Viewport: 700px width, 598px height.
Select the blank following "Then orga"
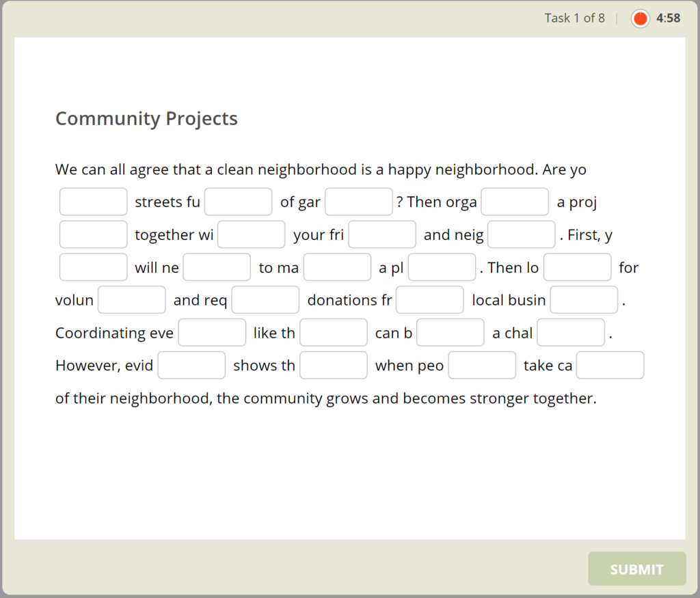point(515,202)
